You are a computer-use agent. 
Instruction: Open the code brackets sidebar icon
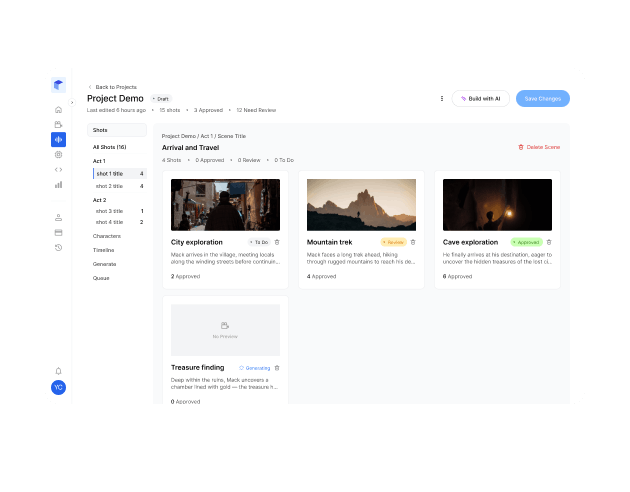(x=58, y=169)
